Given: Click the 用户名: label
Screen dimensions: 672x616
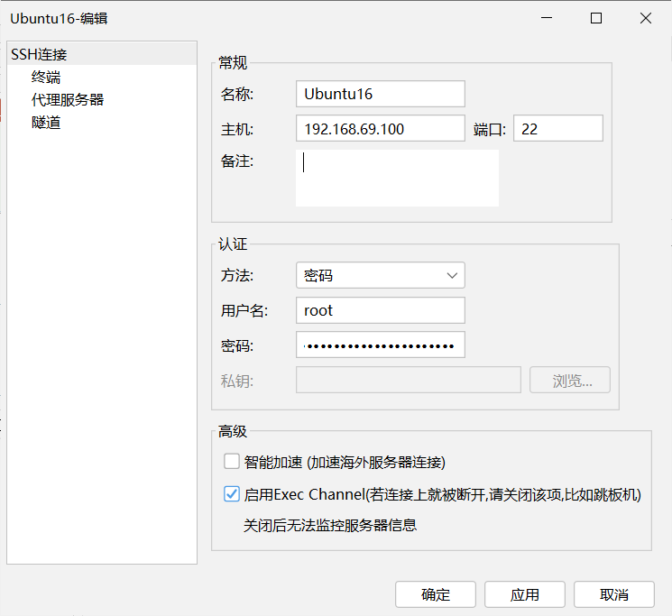Looking at the screenshot, I should tap(244, 310).
